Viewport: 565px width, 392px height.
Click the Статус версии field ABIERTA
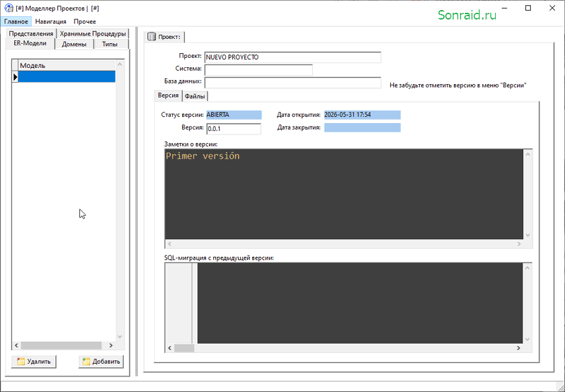coord(234,115)
